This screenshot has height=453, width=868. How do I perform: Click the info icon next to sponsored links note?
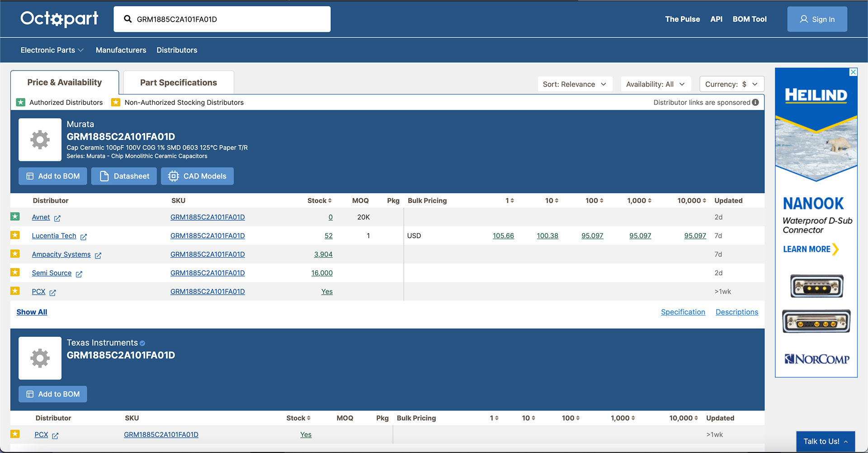pos(755,102)
